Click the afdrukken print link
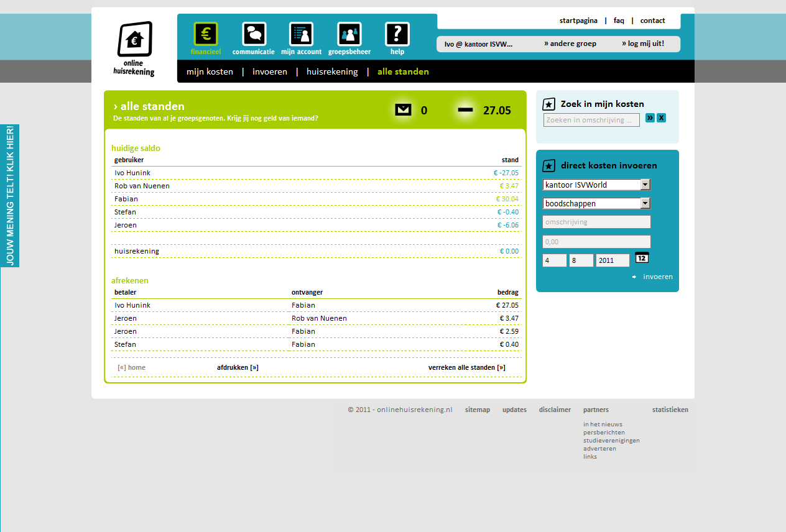This screenshot has width=786, height=532. (238, 367)
